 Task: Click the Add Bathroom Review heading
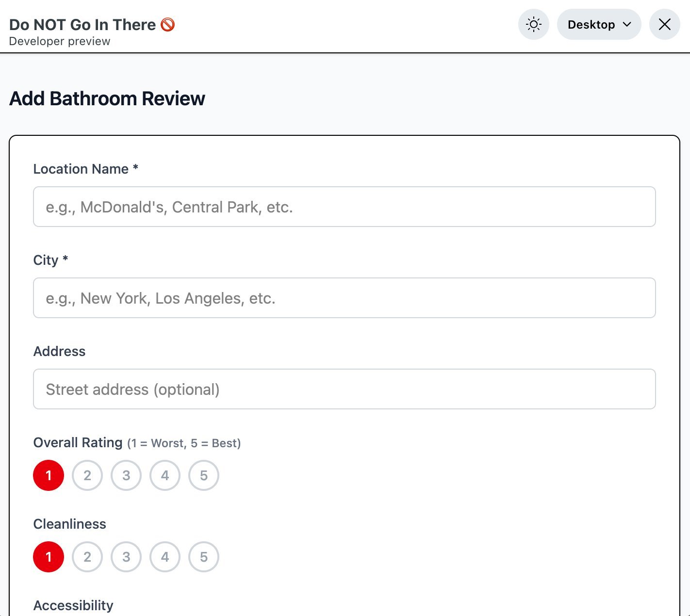107,98
